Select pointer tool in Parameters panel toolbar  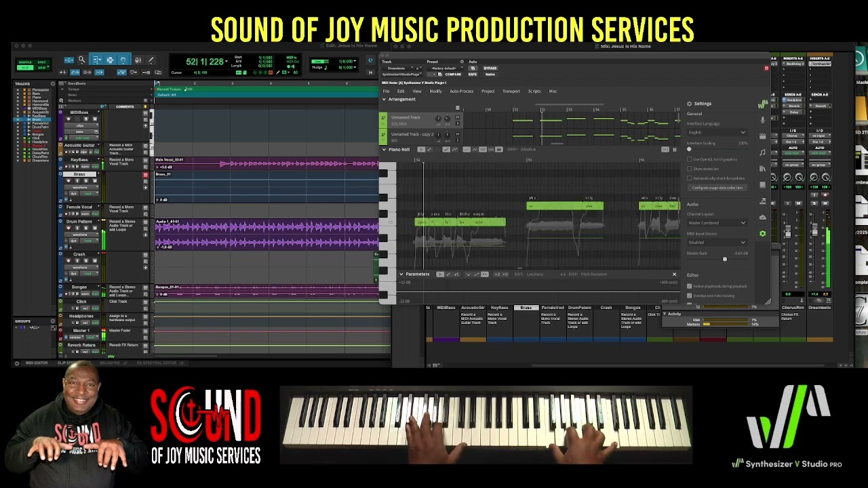439,274
